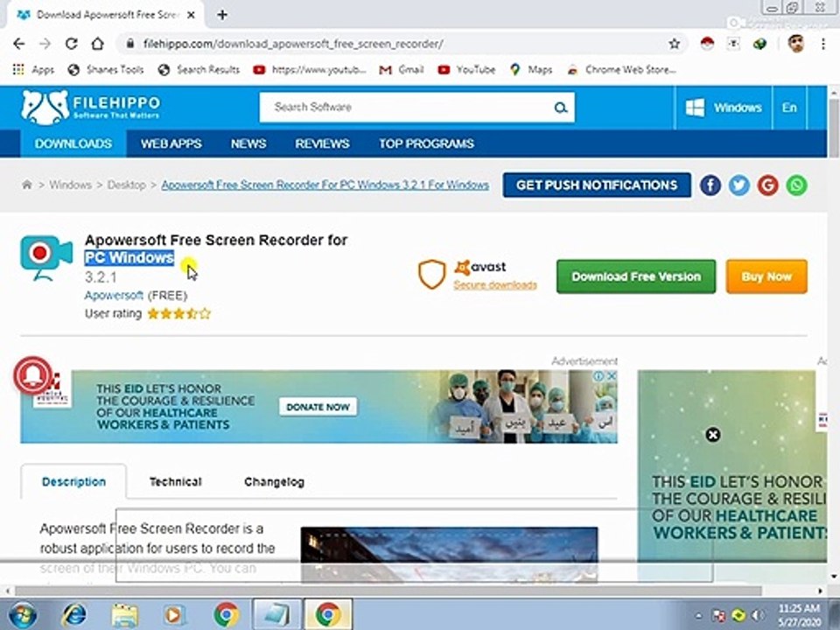Reload the FileHippo page
This screenshot has width=840, height=630.
[71, 44]
